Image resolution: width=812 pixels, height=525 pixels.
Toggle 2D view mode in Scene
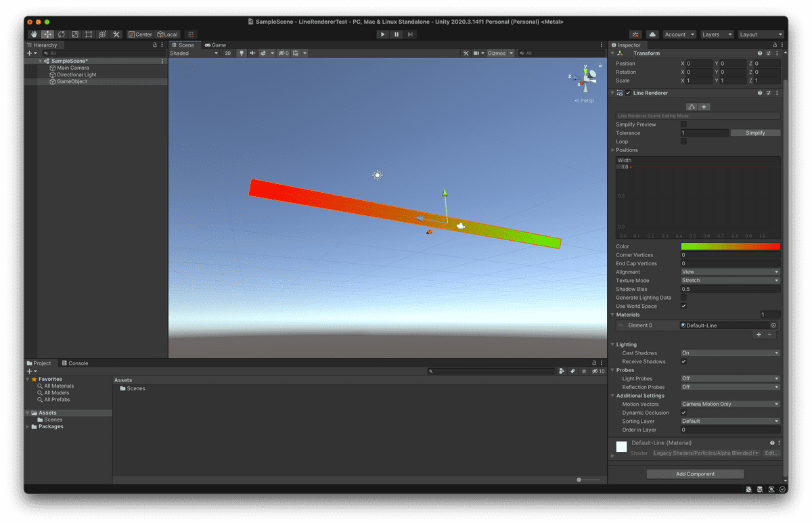[228, 53]
